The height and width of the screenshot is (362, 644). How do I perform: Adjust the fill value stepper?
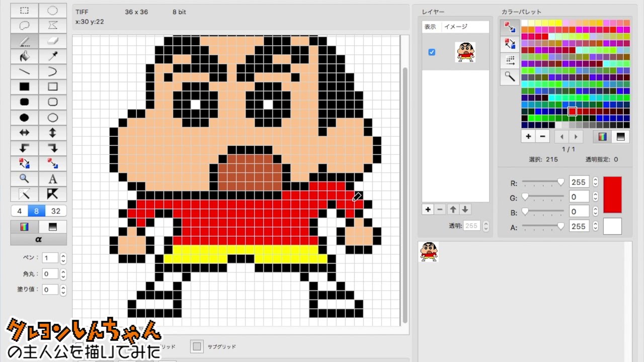click(63, 290)
